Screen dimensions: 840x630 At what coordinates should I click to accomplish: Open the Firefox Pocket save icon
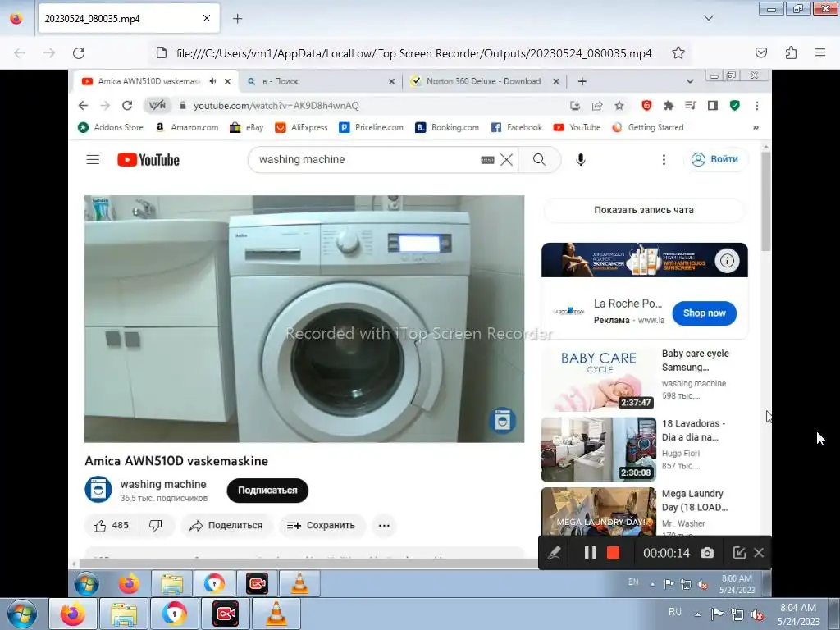point(760,52)
